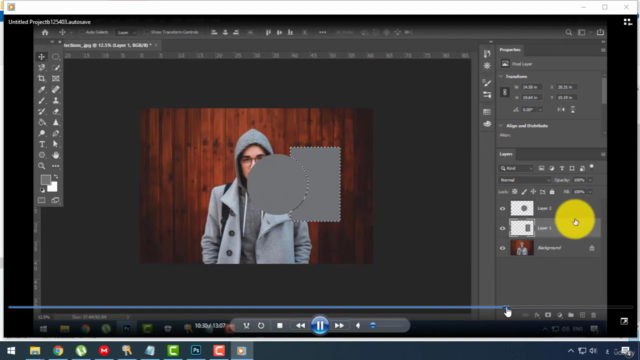Open the Opacity dropdown arrow
Screen dimensions: 640x360
point(590,180)
